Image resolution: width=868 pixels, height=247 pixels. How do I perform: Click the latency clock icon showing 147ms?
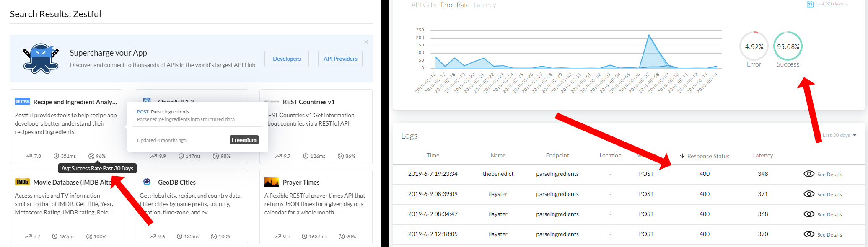coord(181,156)
